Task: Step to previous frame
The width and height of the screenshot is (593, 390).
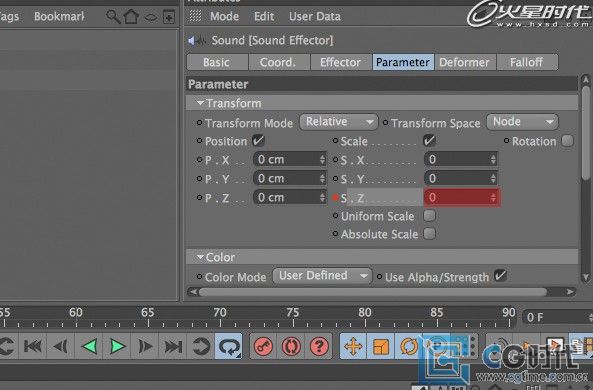Action: [61, 346]
